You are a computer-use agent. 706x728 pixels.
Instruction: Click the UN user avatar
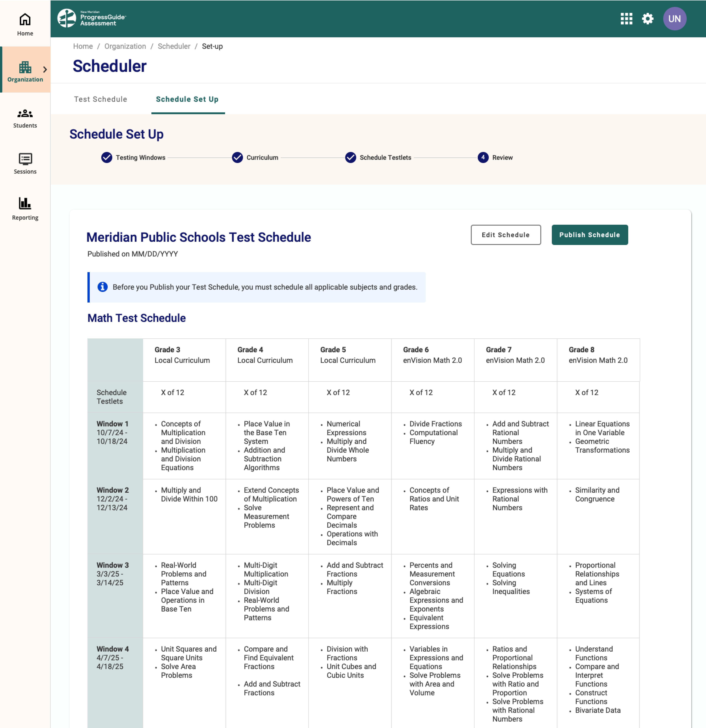tap(674, 19)
